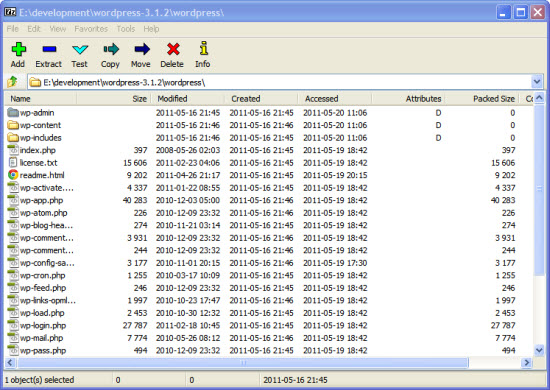Click the wp-mail.php file icon
The image size is (550, 390).
13,338
